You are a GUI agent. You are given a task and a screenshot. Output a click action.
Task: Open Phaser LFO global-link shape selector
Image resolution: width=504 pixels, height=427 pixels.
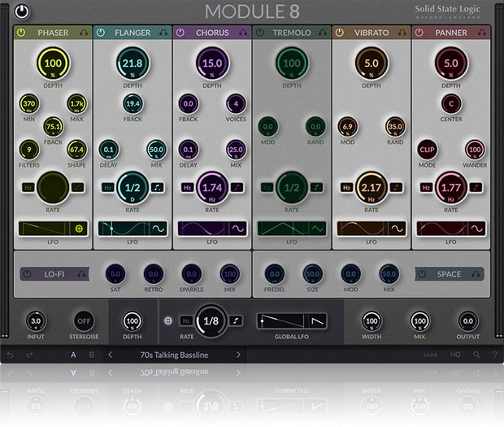tap(79, 229)
